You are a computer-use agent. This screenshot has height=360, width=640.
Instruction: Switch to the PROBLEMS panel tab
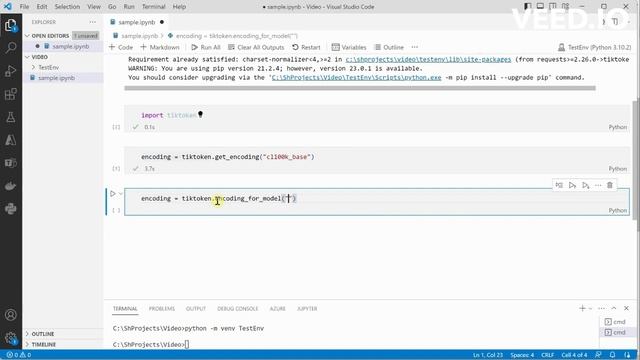(x=162, y=309)
